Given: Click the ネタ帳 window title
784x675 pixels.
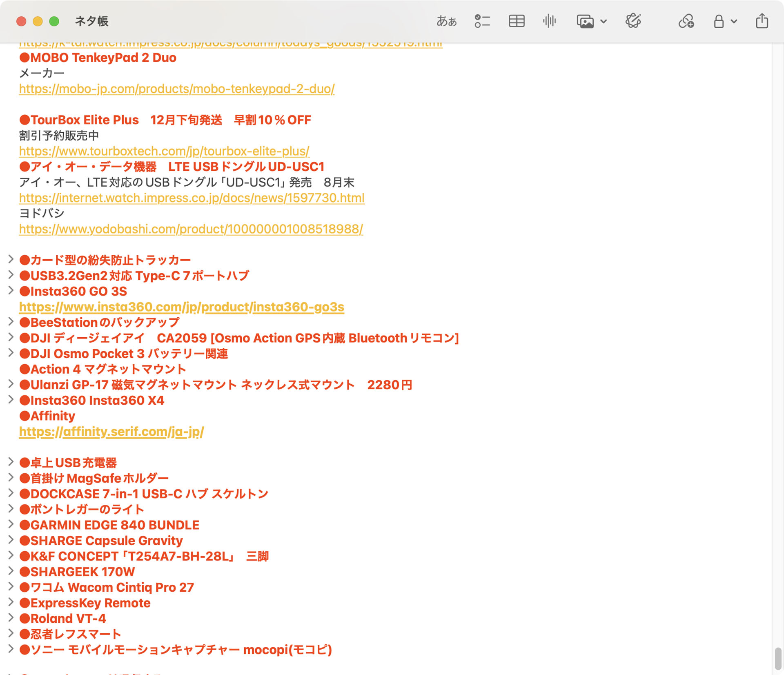Looking at the screenshot, I should click(x=91, y=21).
